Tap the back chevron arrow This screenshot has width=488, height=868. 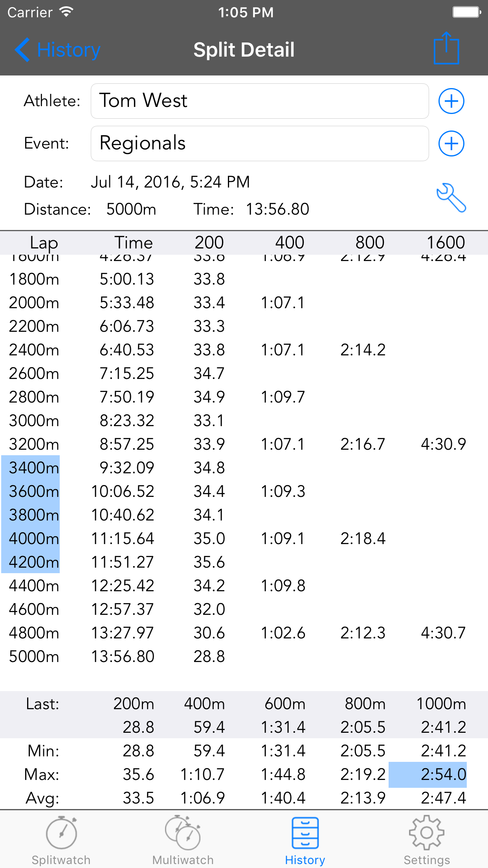point(22,50)
